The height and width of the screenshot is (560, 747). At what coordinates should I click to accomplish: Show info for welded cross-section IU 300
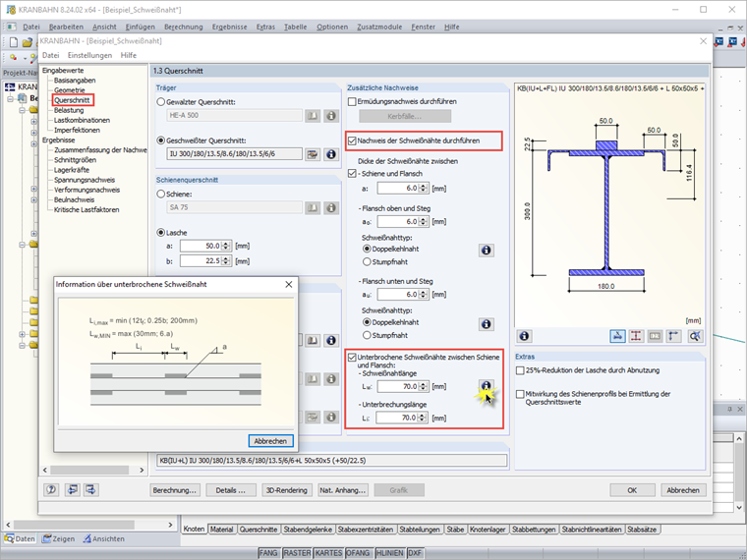point(331,154)
